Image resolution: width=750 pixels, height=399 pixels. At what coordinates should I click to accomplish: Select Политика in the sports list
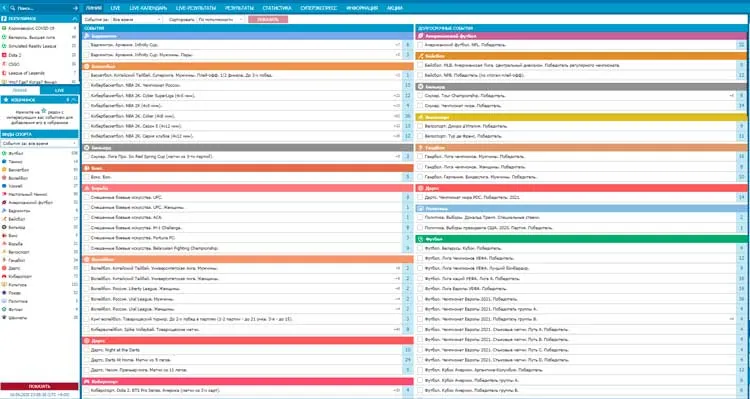[x=18, y=301]
